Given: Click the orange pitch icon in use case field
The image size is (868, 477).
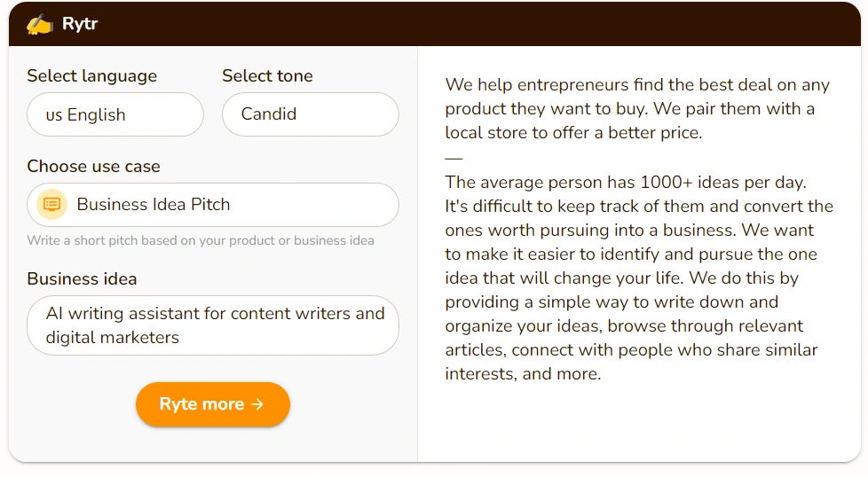Looking at the screenshot, I should pos(52,205).
